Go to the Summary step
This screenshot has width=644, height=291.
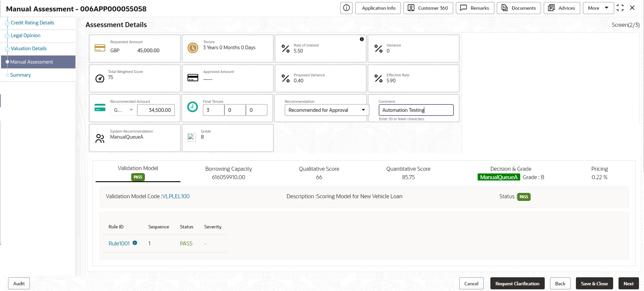click(20, 75)
